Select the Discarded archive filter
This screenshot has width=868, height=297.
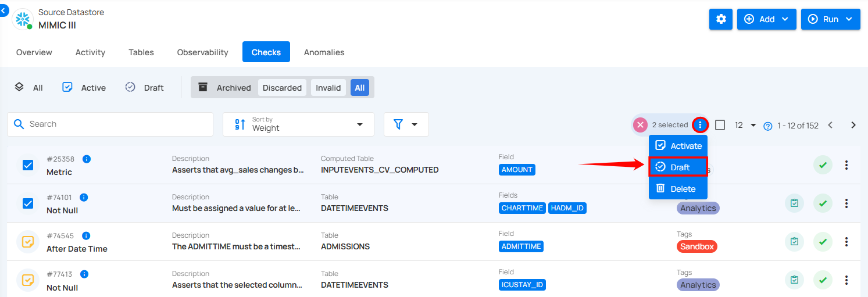tap(282, 88)
